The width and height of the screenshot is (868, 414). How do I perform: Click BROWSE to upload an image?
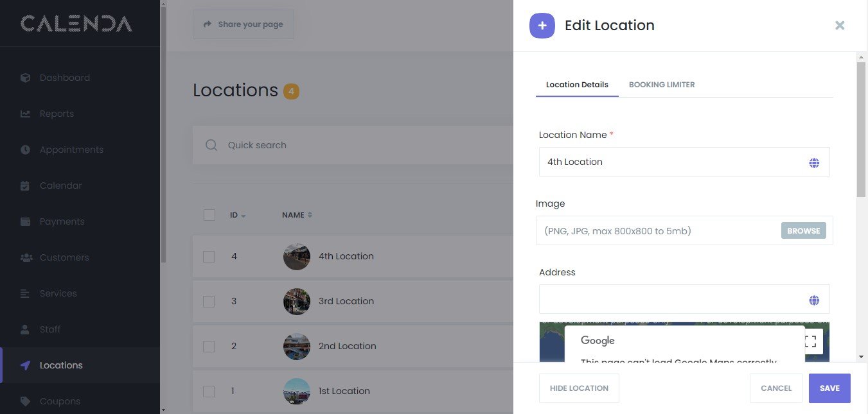803,230
